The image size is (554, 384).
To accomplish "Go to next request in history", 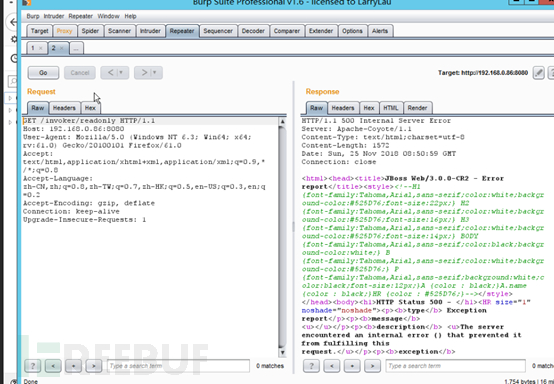I will point(144,73).
